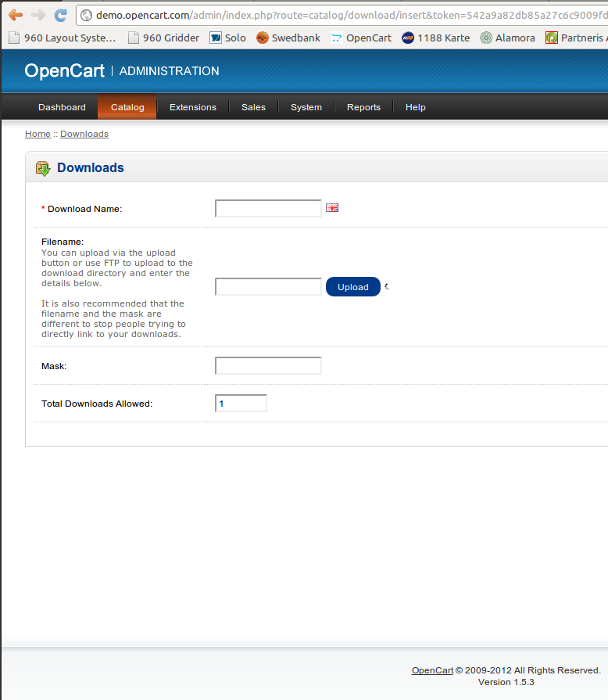Open the System menu

click(x=306, y=107)
